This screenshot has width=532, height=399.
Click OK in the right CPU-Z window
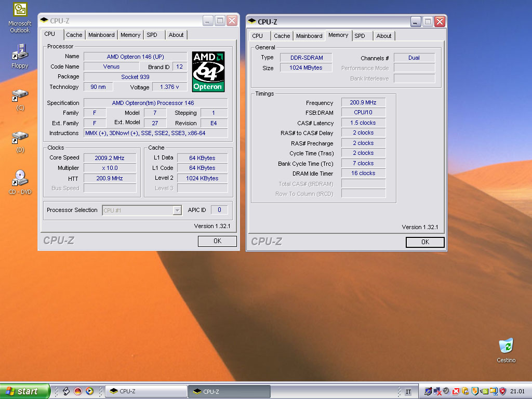(x=425, y=242)
